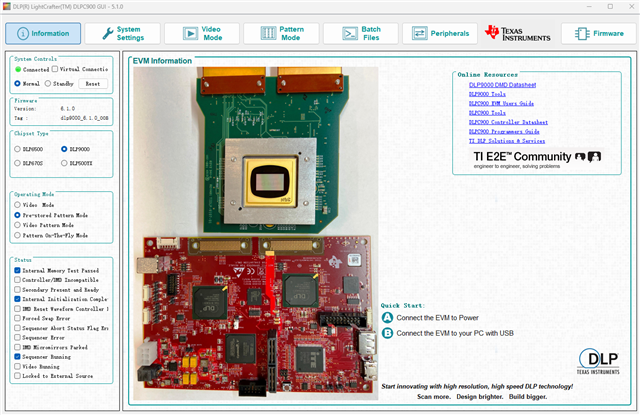Toggle the Controller/DMD Incompatible checkbox
640x415 pixels.
(17, 280)
